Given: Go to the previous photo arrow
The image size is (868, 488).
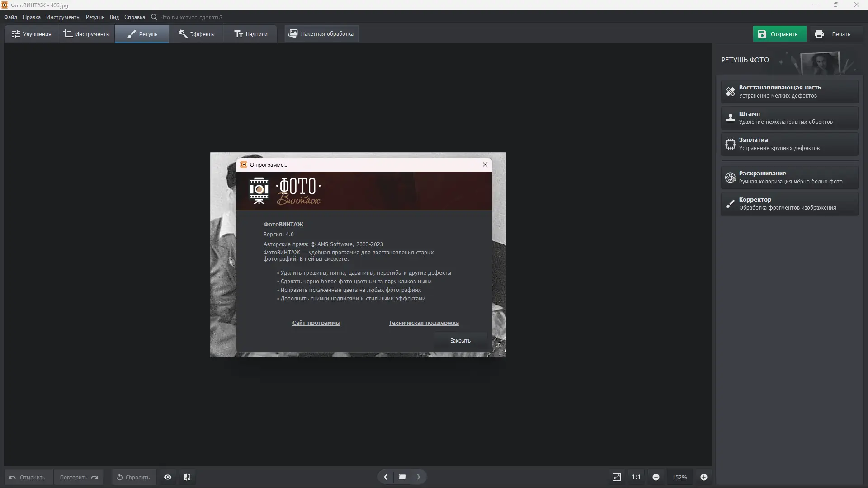Looking at the screenshot, I should coord(386,477).
